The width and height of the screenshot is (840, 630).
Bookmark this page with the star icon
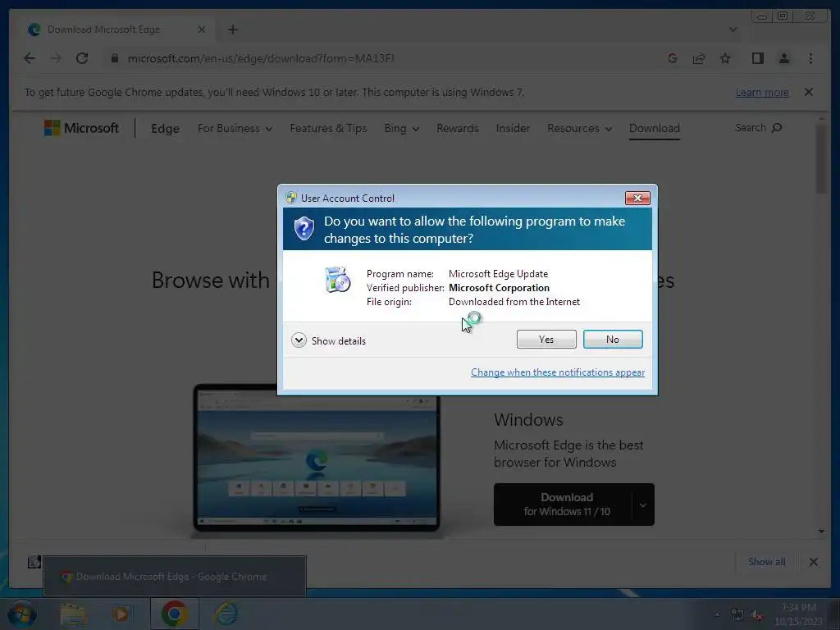coord(725,58)
